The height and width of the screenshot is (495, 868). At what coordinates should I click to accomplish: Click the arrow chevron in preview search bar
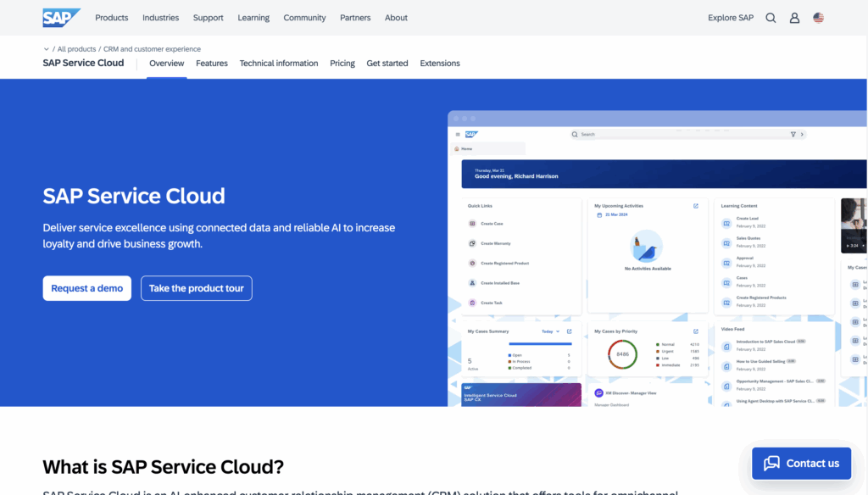(x=802, y=135)
